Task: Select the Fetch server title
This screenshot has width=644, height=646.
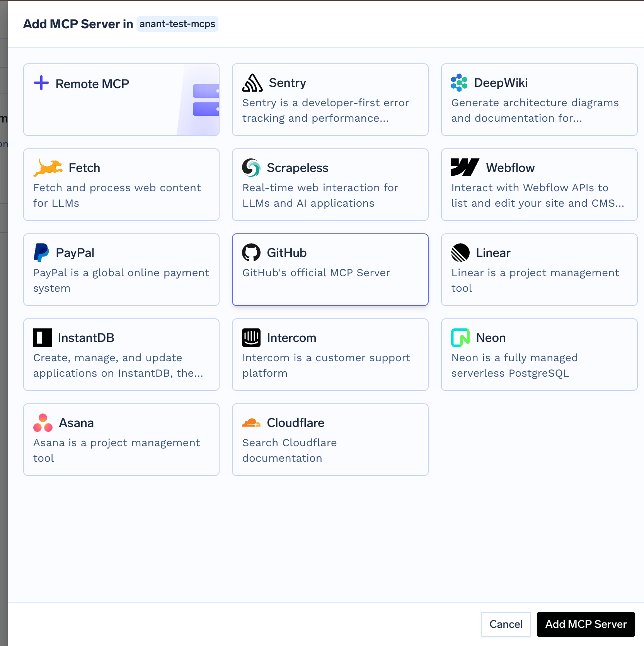Action: 84,168
